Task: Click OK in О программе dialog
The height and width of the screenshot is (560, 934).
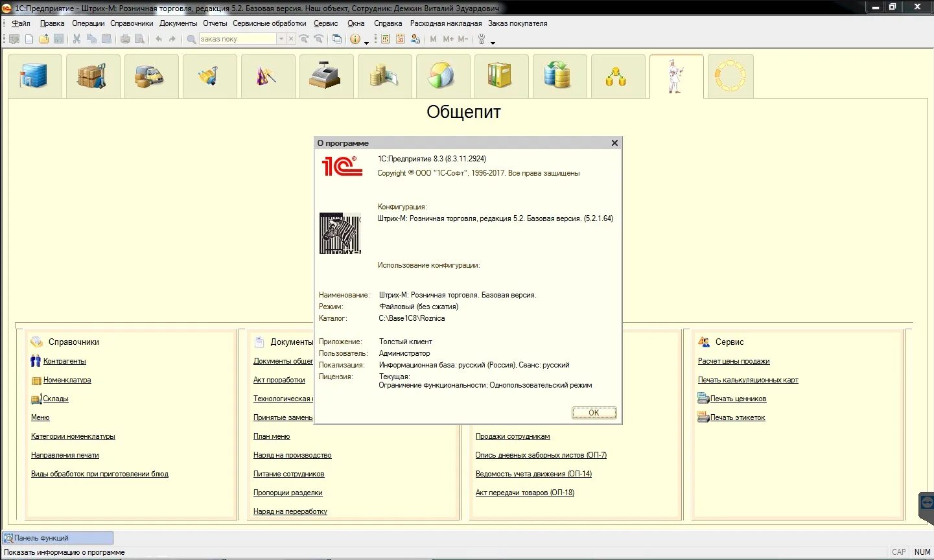Action: pos(594,412)
